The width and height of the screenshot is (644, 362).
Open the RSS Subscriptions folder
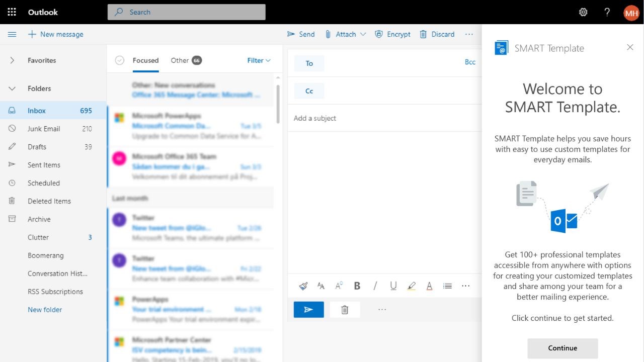[x=53, y=292]
